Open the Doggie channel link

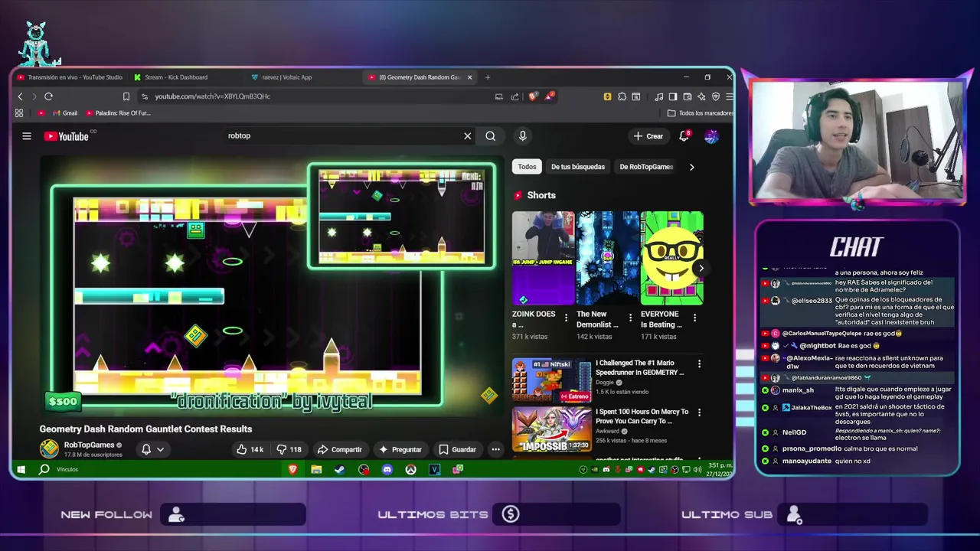click(x=605, y=383)
